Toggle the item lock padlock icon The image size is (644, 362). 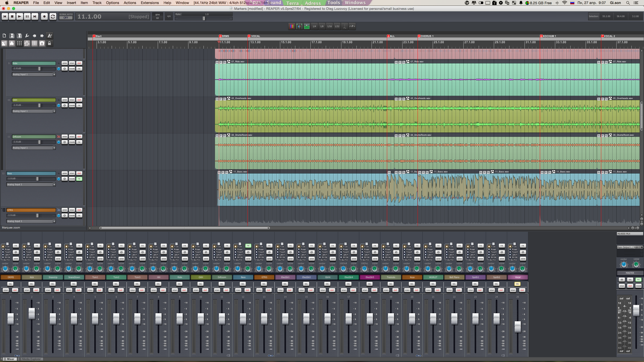click(x=50, y=43)
